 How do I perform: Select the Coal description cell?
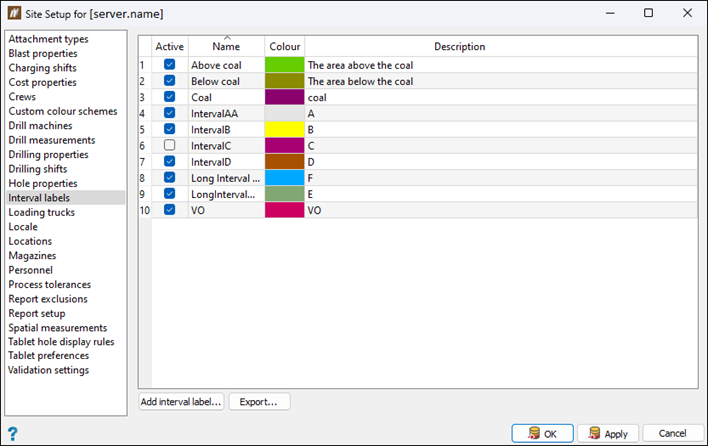pyautogui.click(x=501, y=98)
